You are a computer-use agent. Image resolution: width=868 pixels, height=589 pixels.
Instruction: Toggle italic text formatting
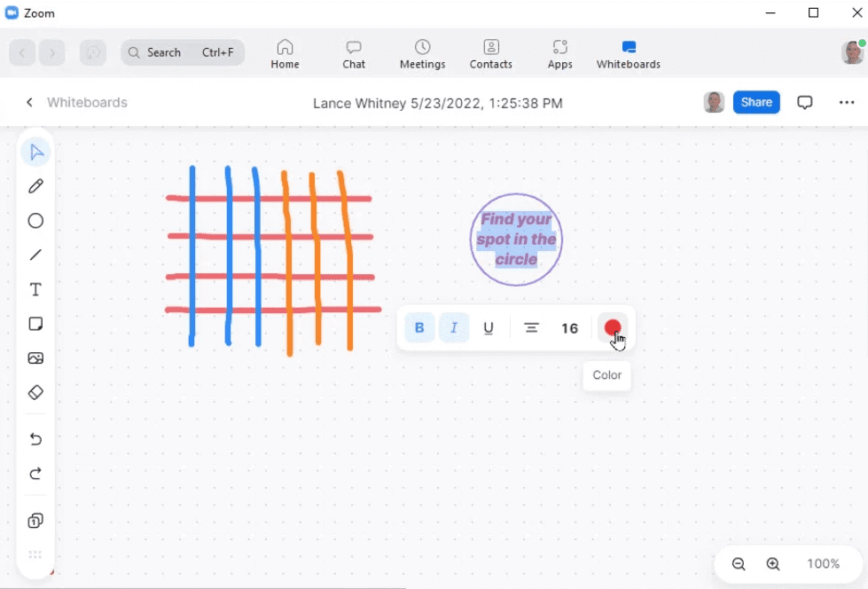tap(454, 327)
